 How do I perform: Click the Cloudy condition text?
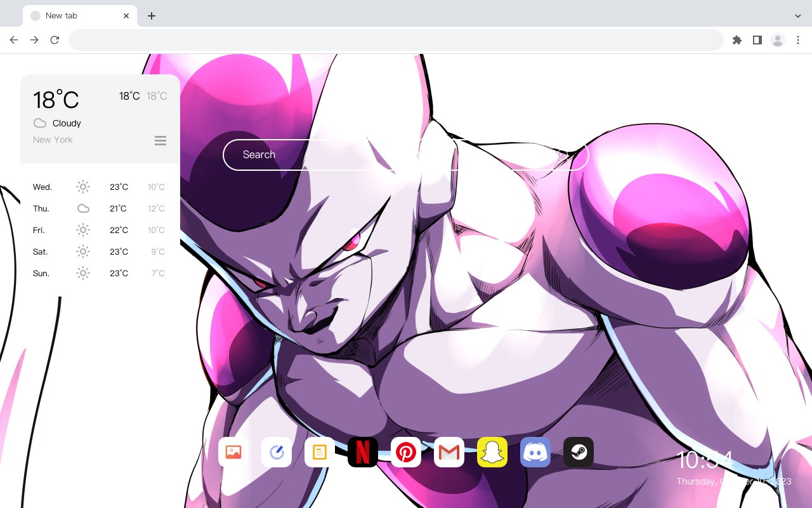point(67,123)
